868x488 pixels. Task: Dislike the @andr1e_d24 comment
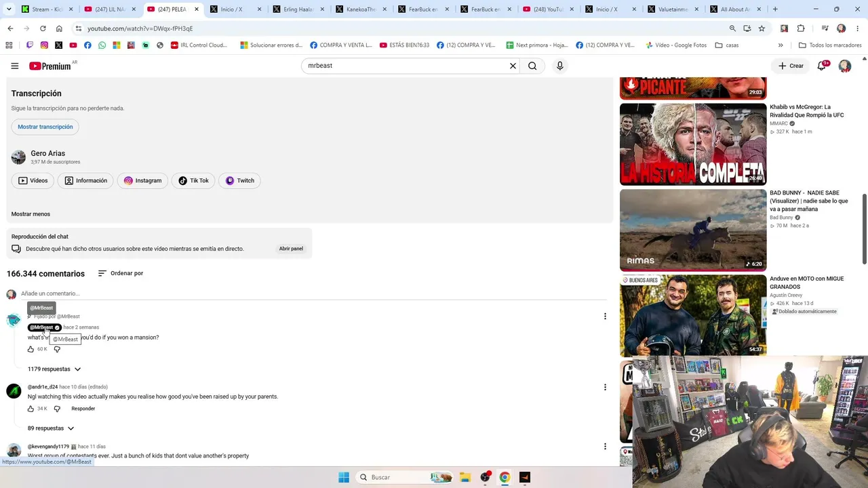(x=57, y=409)
